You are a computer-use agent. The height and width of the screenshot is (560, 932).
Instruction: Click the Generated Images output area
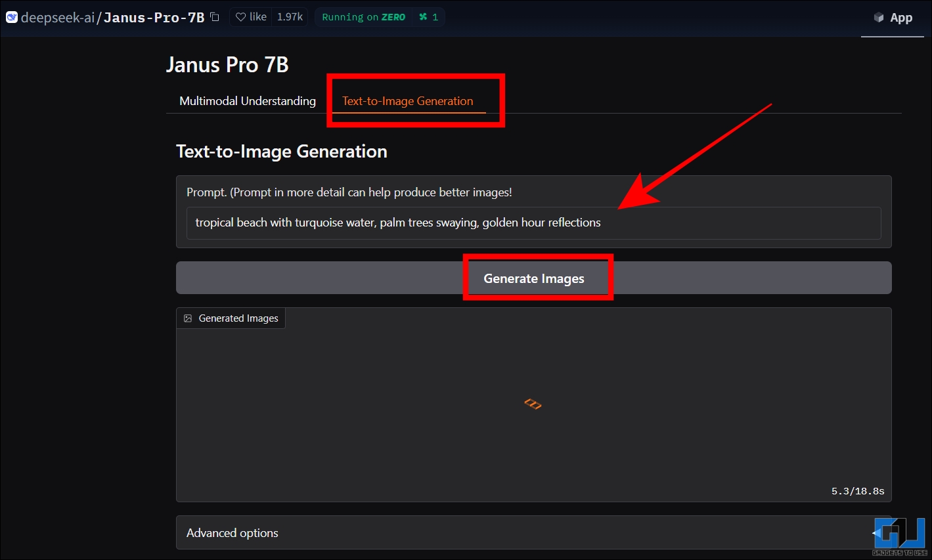click(533, 405)
